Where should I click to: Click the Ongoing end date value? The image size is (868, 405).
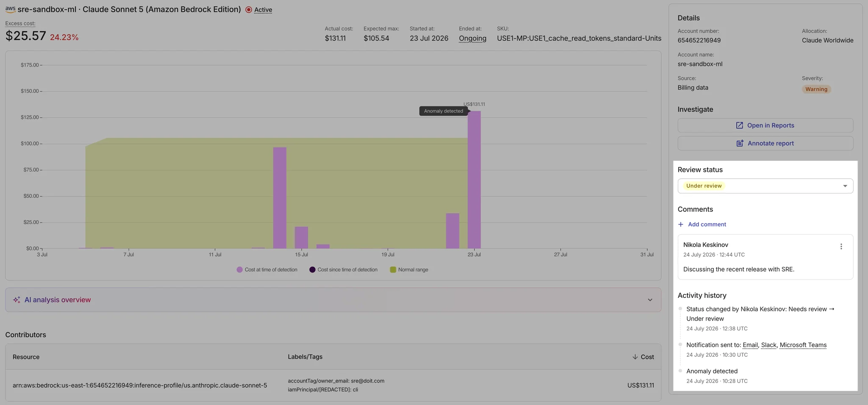click(473, 38)
